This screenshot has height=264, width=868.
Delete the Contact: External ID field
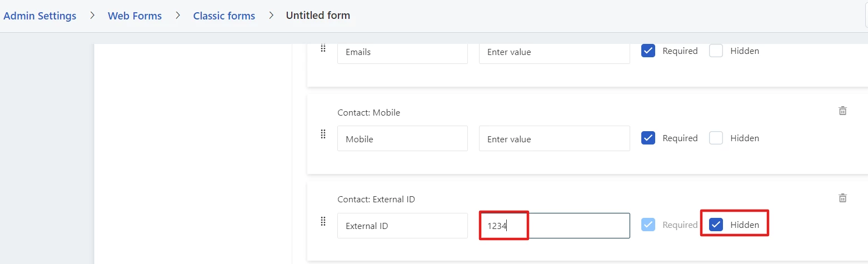[842, 198]
